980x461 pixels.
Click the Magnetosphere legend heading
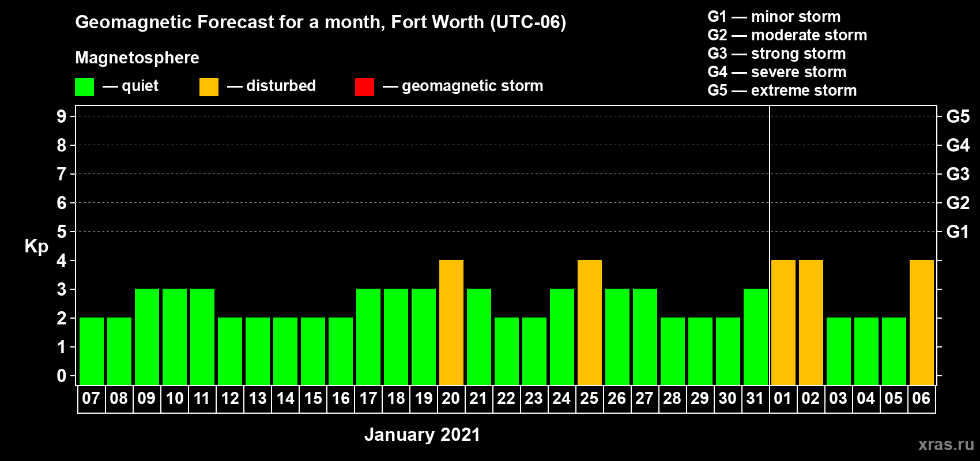[x=137, y=58]
